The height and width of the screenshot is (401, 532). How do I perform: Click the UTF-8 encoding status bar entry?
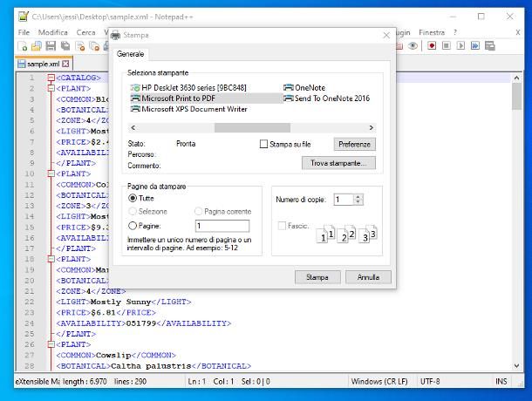[x=430, y=381]
